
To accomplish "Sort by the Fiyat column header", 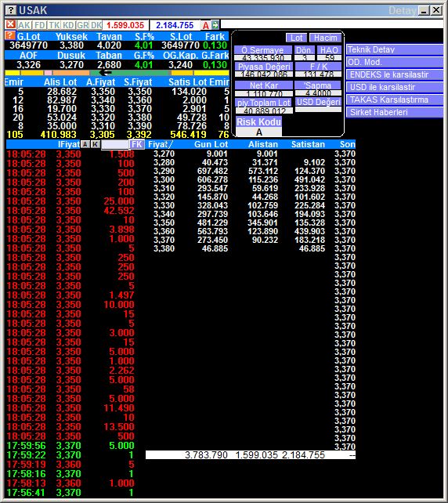I will click(160, 144).
